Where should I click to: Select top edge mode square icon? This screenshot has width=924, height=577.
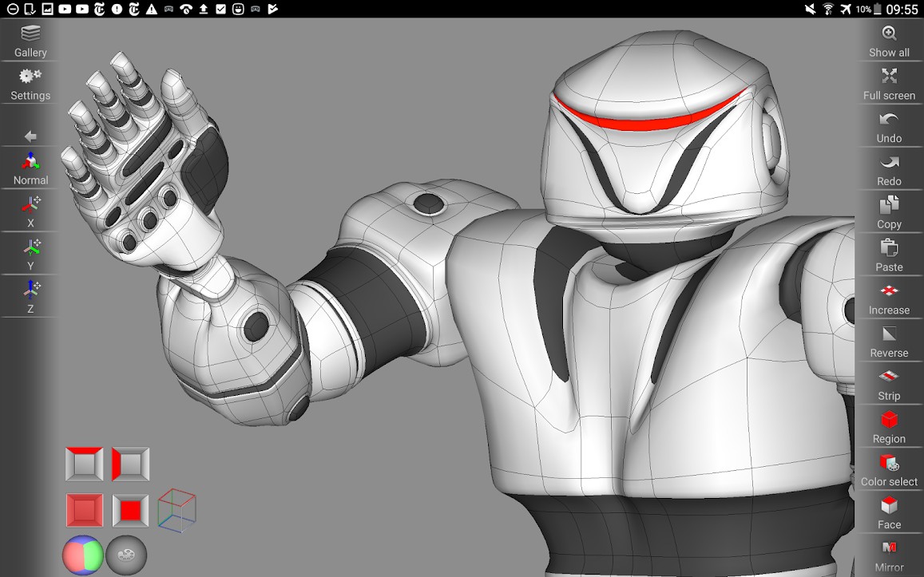click(x=85, y=464)
